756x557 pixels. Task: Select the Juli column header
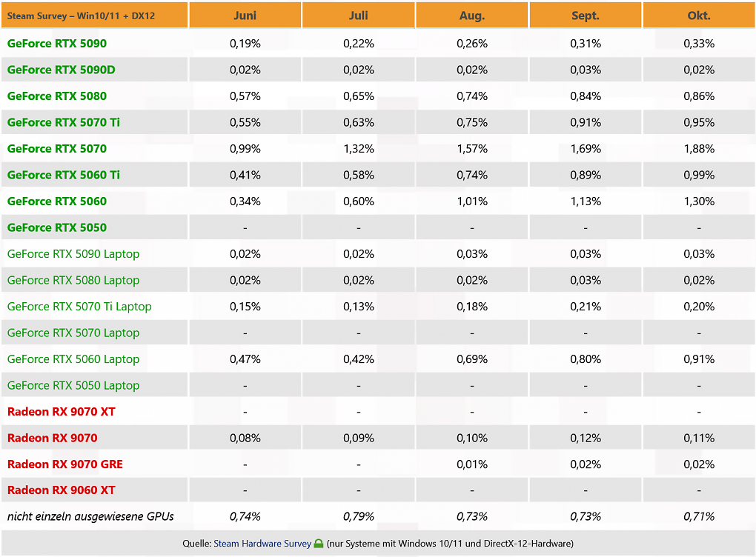click(358, 16)
